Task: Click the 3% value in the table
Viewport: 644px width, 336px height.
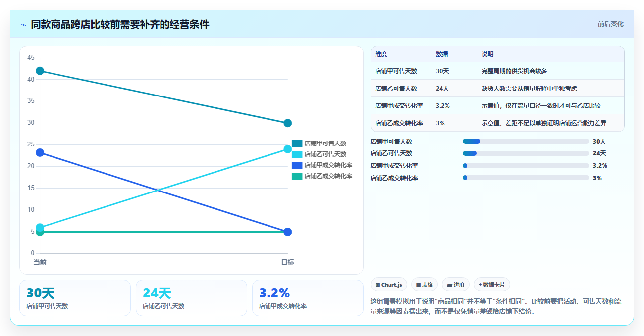Action: tap(440, 123)
